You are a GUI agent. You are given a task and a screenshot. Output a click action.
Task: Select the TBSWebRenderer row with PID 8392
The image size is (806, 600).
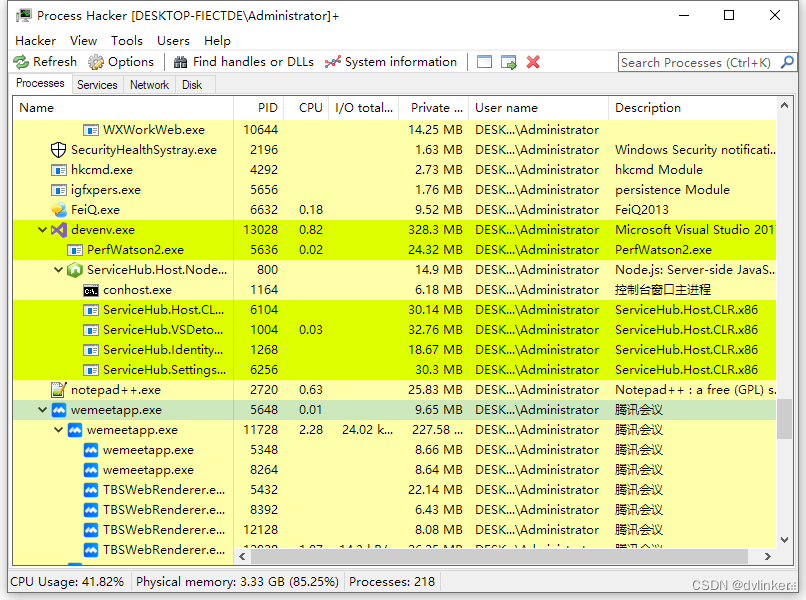pos(395,510)
